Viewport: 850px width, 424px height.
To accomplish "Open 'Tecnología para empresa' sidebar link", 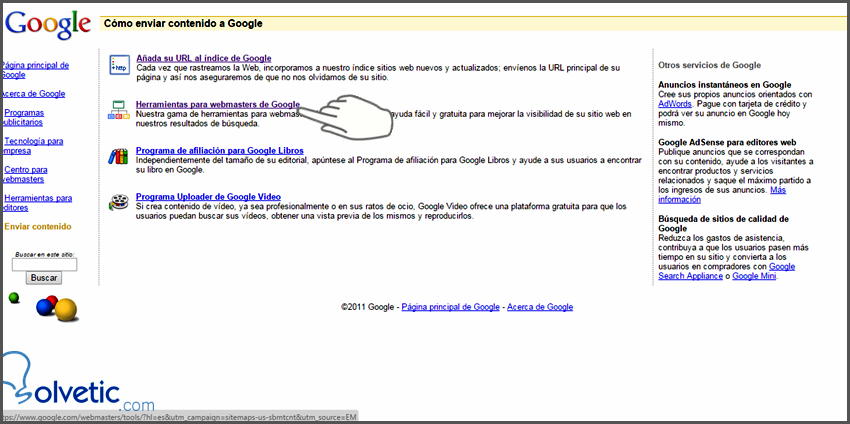I will [33, 146].
